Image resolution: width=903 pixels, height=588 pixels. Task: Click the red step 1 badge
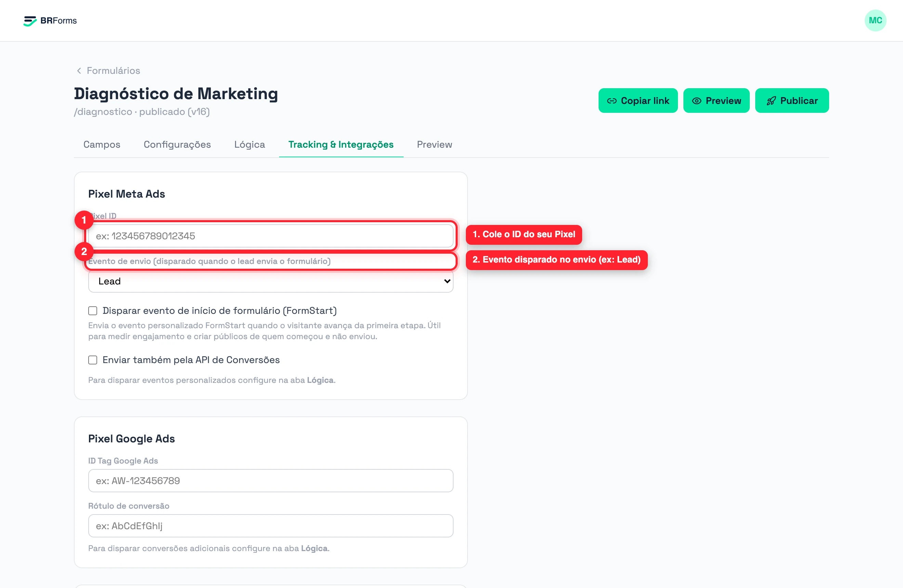coord(84,220)
